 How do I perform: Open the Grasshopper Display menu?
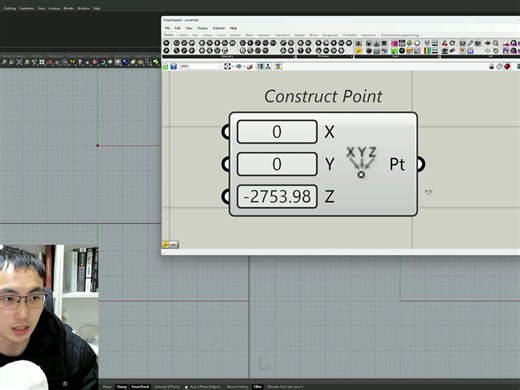point(202,28)
